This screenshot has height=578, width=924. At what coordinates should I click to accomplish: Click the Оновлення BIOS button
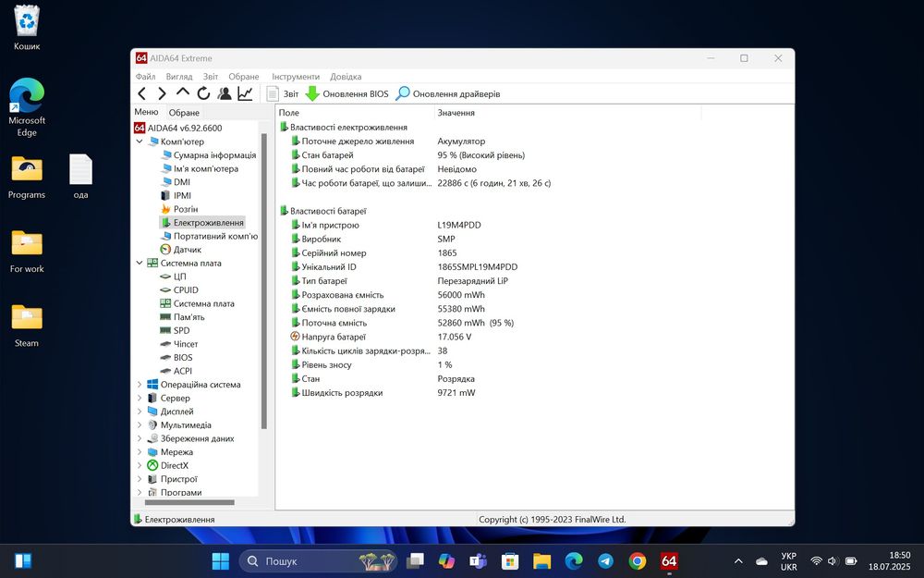347,93
